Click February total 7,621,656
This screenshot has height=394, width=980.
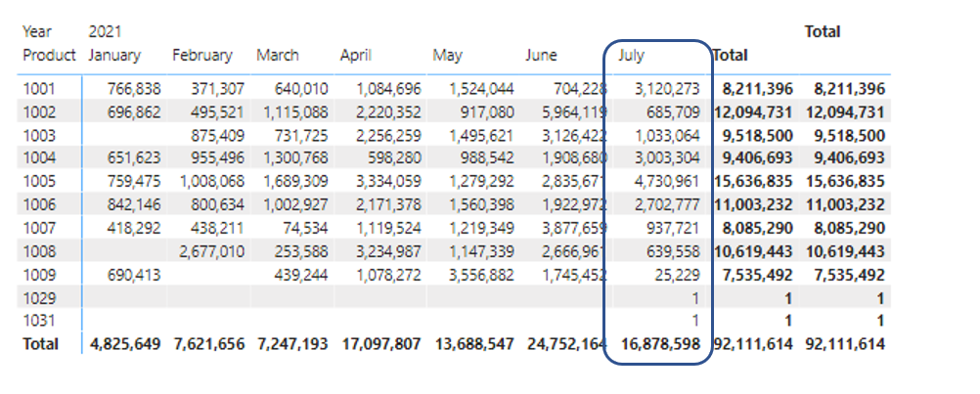(x=209, y=344)
